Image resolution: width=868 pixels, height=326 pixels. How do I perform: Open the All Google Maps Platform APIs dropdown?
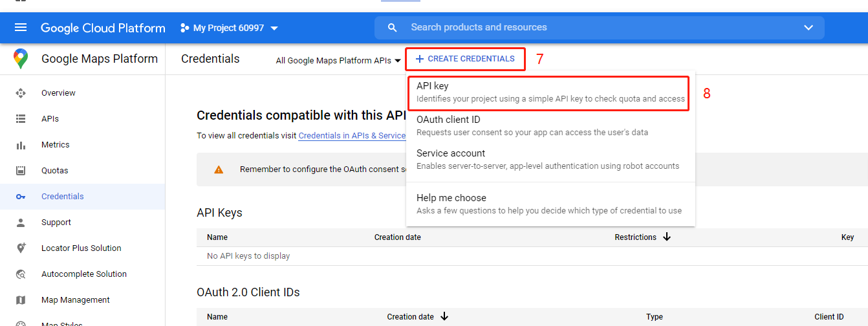pyautogui.click(x=338, y=60)
